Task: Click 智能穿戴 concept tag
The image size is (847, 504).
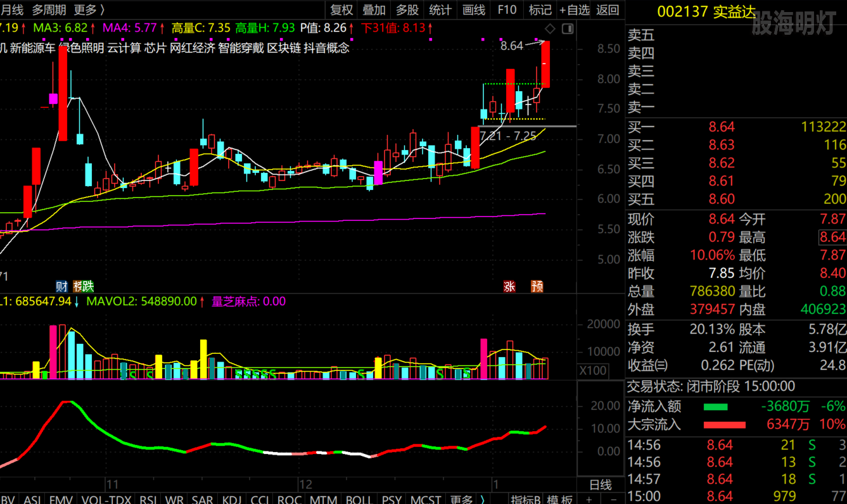Action: point(241,47)
